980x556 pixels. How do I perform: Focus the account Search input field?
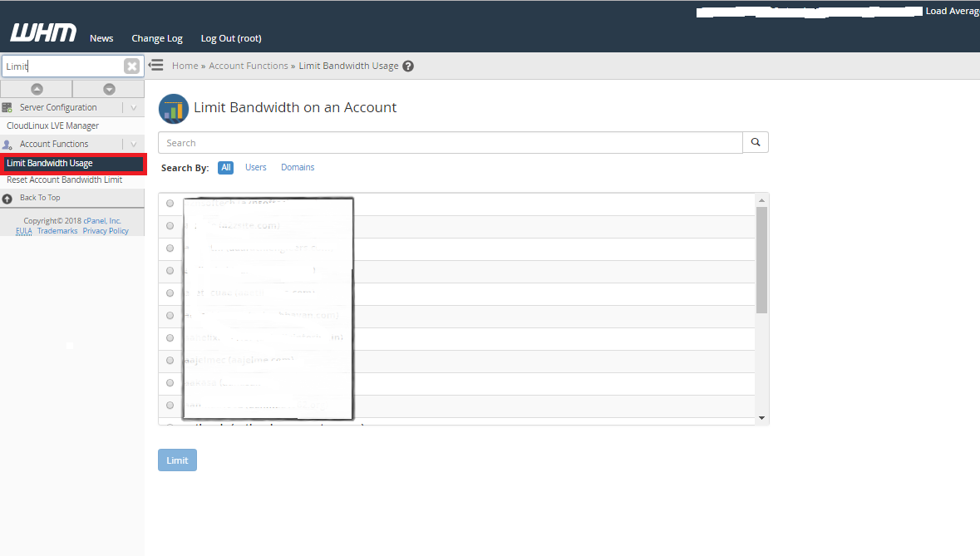point(450,143)
